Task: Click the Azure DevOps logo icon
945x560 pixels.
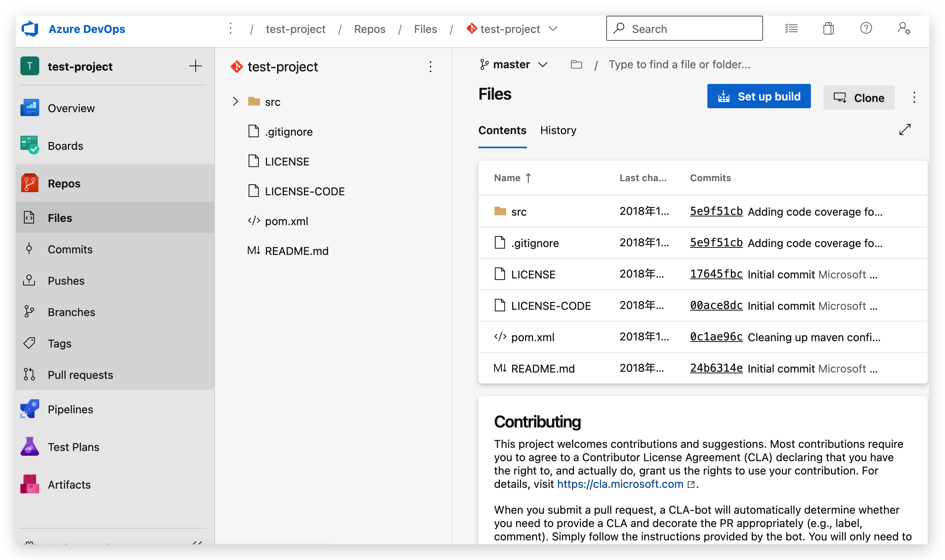Action: coord(30,29)
